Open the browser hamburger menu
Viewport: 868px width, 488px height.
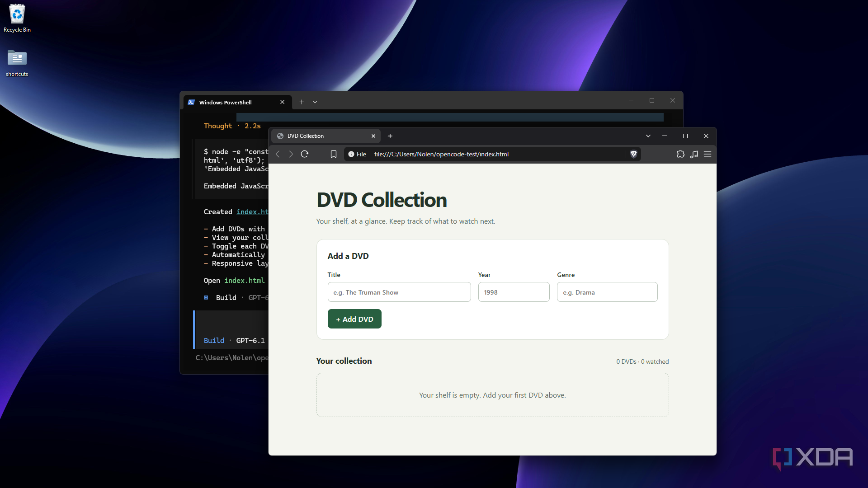point(708,154)
